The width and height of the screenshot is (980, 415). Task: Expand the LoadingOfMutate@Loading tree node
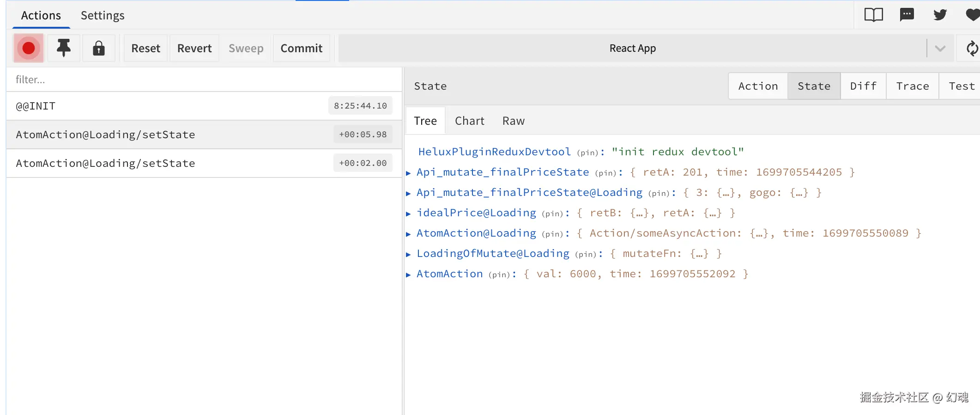click(408, 254)
